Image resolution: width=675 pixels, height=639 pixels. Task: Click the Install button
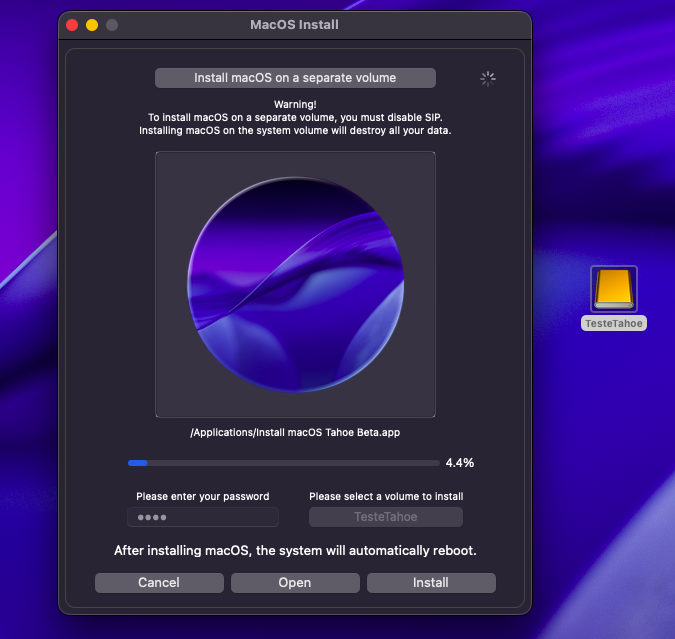[431, 583]
